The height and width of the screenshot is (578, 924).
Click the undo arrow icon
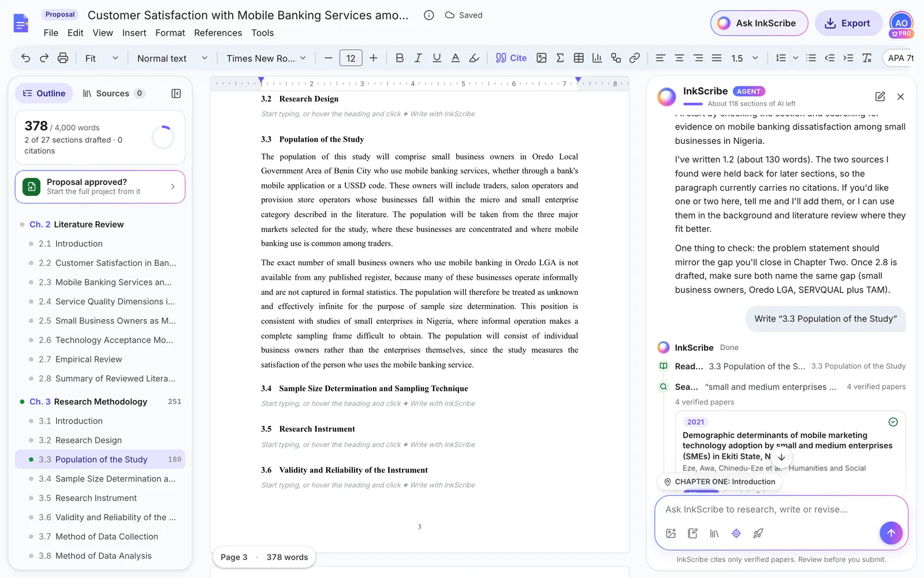(25, 58)
